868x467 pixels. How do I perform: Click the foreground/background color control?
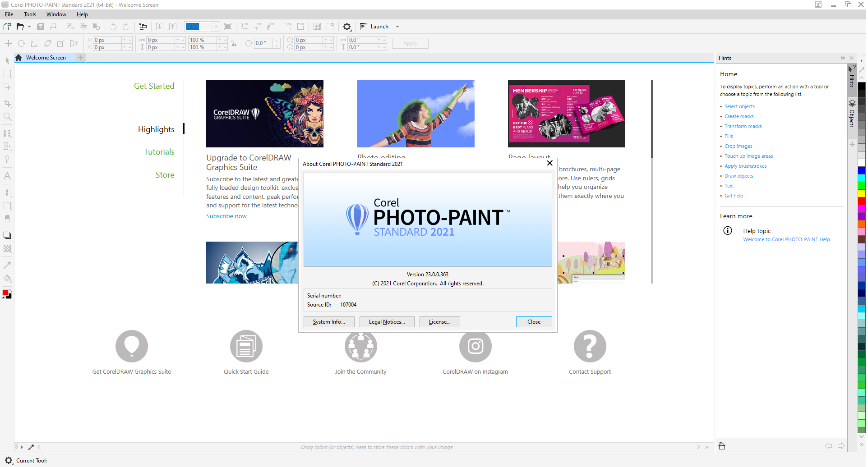[7, 294]
